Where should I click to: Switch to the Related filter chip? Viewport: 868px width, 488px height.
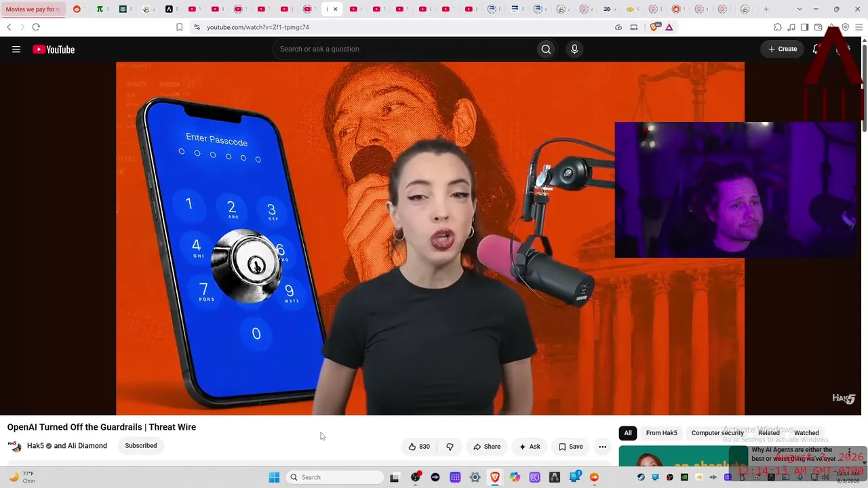(768, 433)
